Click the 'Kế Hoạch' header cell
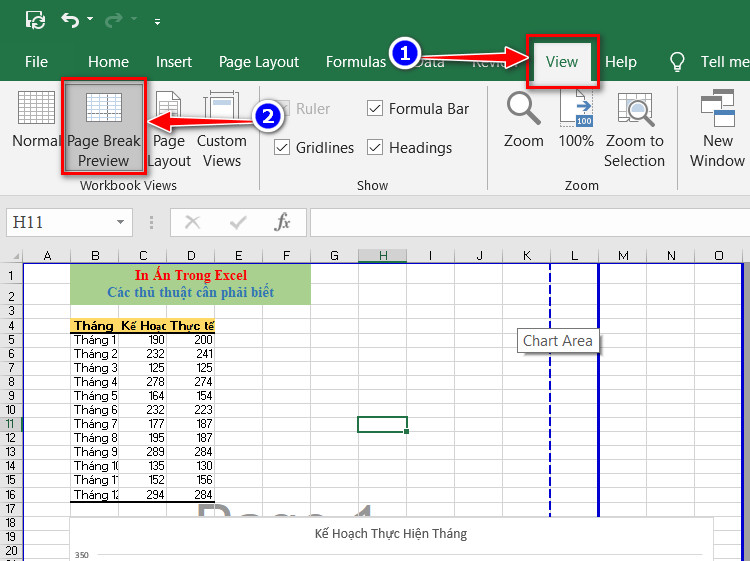 tap(143, 326)
